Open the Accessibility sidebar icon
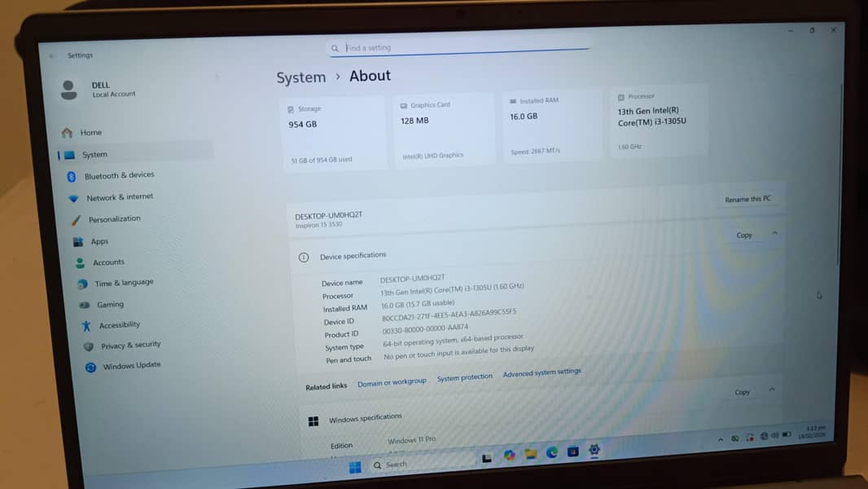 (86, 326)
